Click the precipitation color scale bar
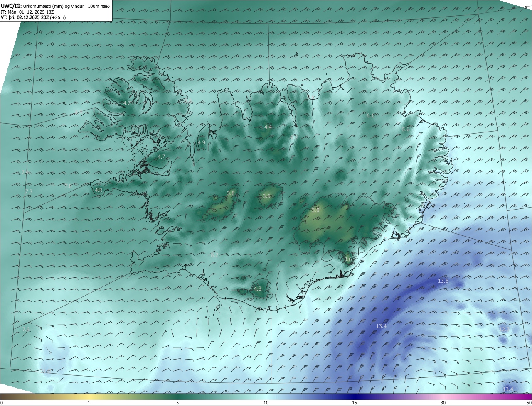Image resolution: width=532 pixels, height=406 pixels. coord(266,396)
